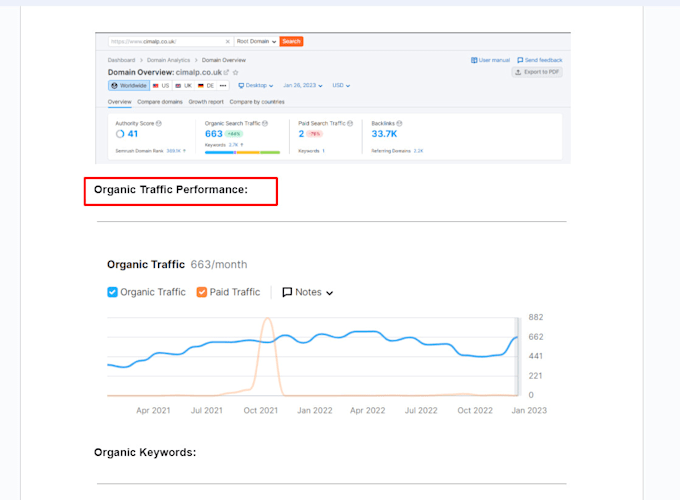Open the Root Domain dropdown

pos(256,42)
